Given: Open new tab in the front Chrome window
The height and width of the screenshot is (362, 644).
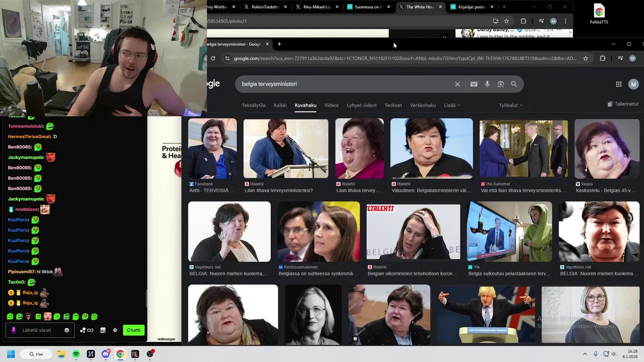Looking at the screenshot, I should [x=279, y=44].
